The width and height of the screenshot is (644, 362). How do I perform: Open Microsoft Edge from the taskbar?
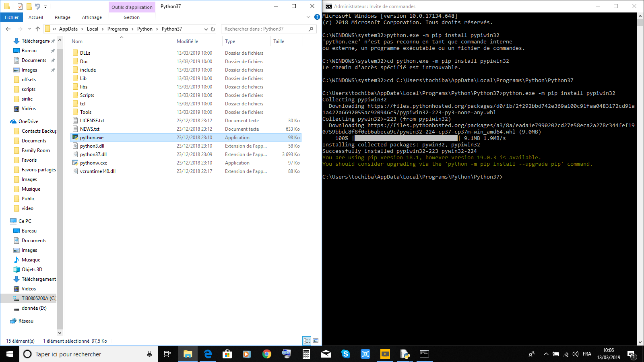(208, 354)
